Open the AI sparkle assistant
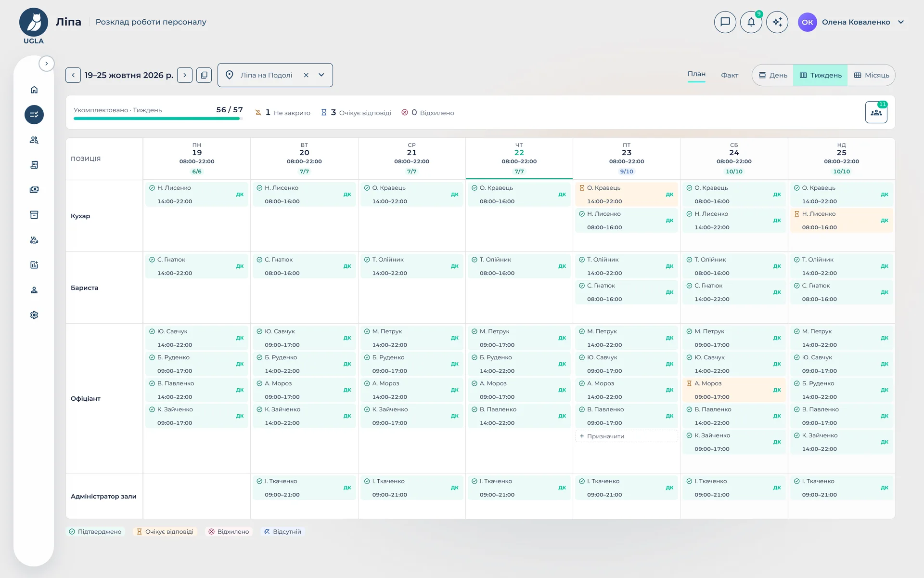The width and height of the screenshot is (924, 578). point(777,22)
